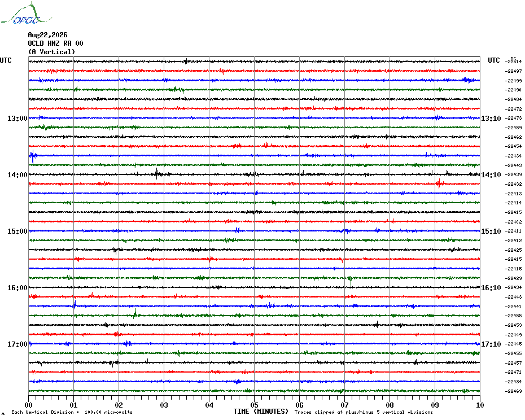The image size is (525, 420).
Task: Click the DC offset value -22462
Action: [514, 137]
